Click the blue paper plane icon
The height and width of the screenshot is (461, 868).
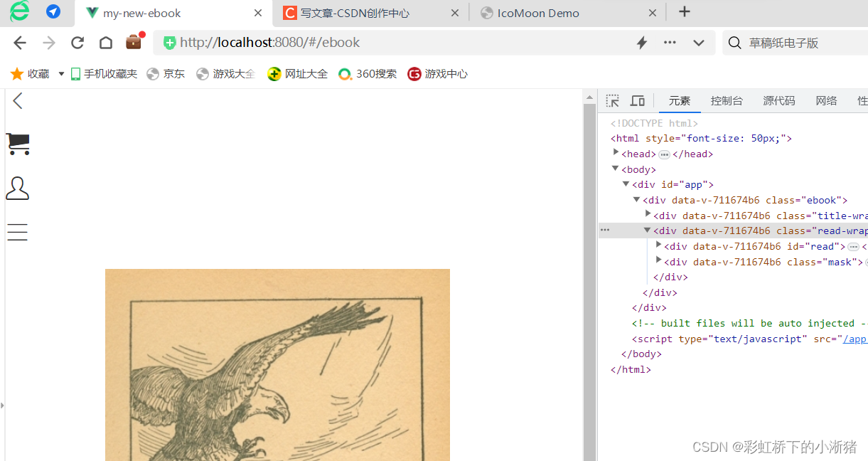[x=53, y=12]
